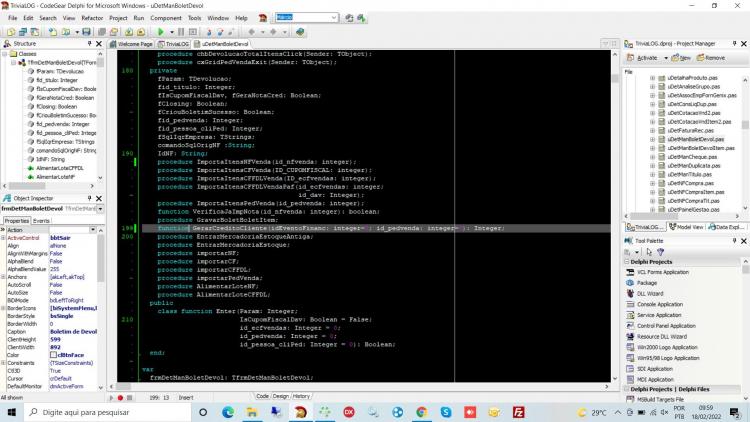750x422 pixels.
Task: Collapse the Delphi Projects category
Action: point(627,262)
